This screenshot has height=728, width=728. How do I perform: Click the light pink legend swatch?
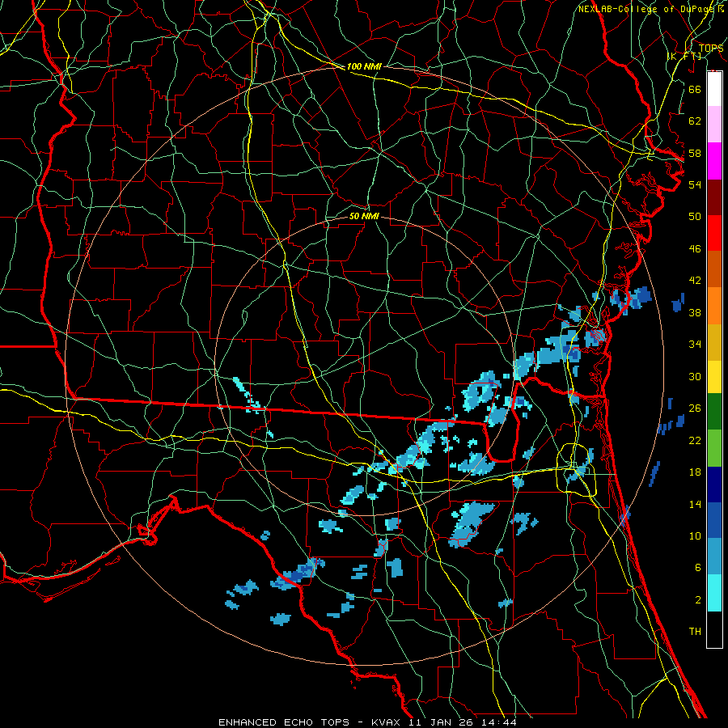(x=714, y=125)
